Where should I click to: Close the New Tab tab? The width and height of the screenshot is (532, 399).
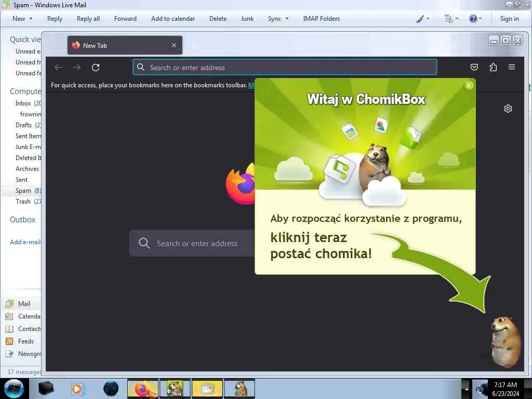(x=174, y=45)
